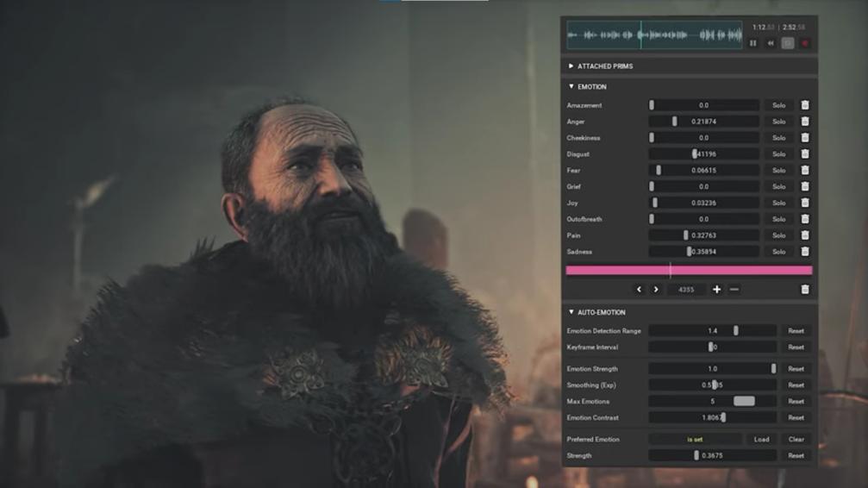The width and height of the screenshot is (868, 488).
Task: Rewind audio to the start
Action: pos(770,43)
